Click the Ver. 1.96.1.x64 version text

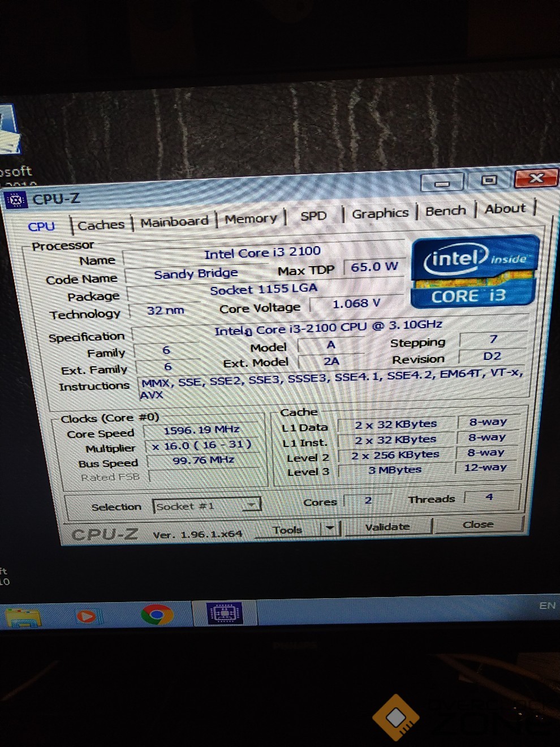[197, 534]
